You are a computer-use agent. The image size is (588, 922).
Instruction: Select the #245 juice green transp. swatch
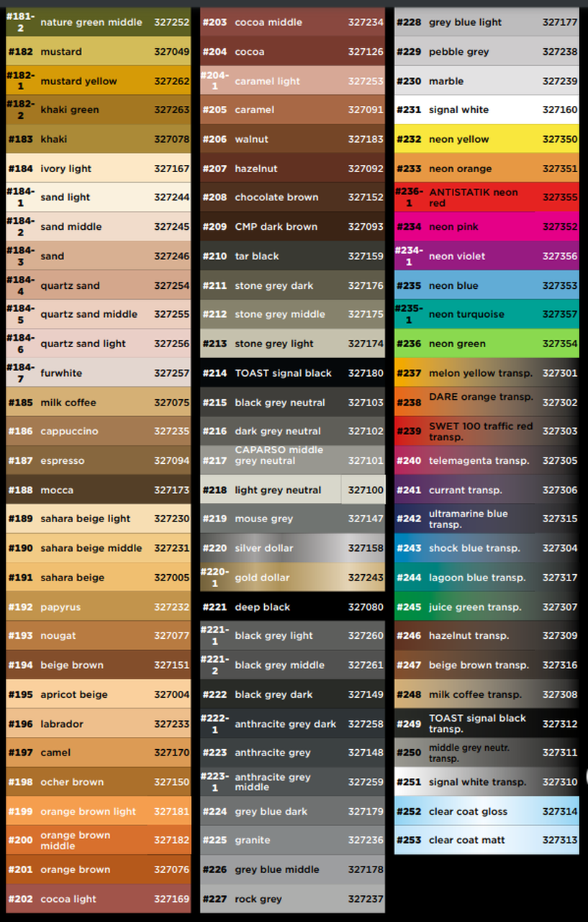pos(487,607)
